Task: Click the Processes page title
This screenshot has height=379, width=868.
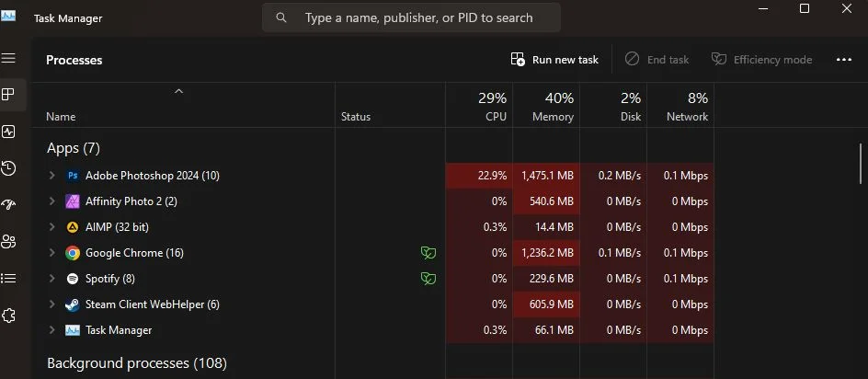Action: point(74,60)
